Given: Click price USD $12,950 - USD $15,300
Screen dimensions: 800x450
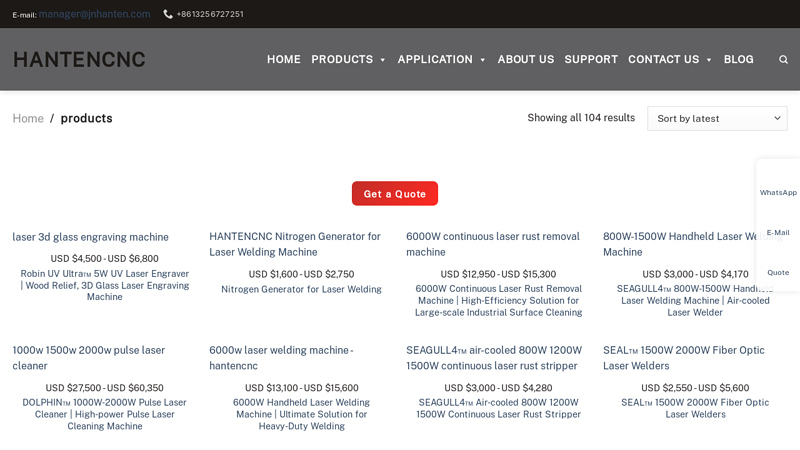Looking at the screenshot, I should point(498,274).
